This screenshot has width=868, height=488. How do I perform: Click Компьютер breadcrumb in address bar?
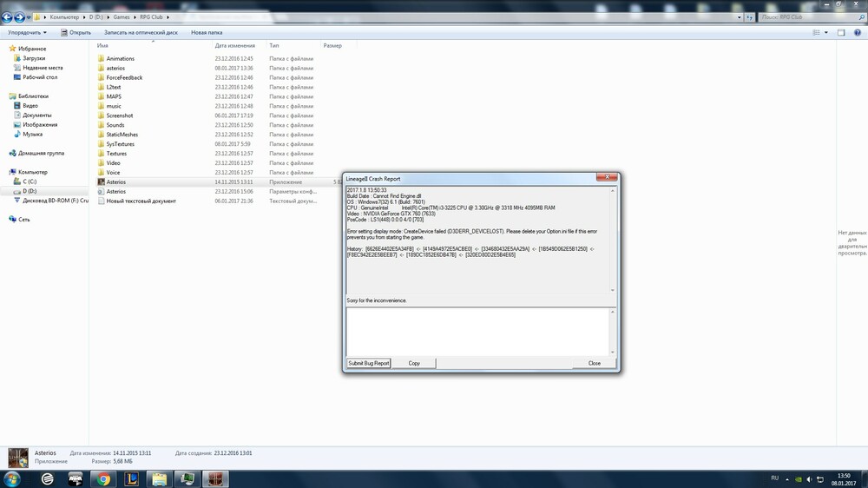pyautogui.click(x=64, y=17)
